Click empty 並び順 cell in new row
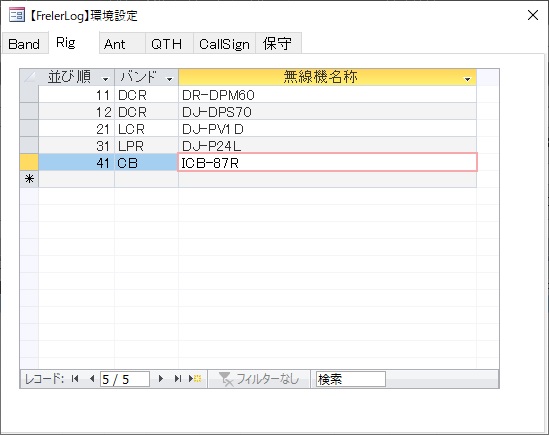Viewport: 549px width, 435px height. tap(76, 179)
